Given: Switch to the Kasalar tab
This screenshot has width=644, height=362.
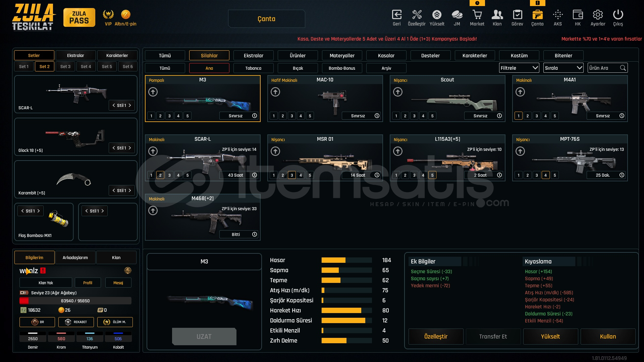Looking at the screenshot, I should 386,56.
